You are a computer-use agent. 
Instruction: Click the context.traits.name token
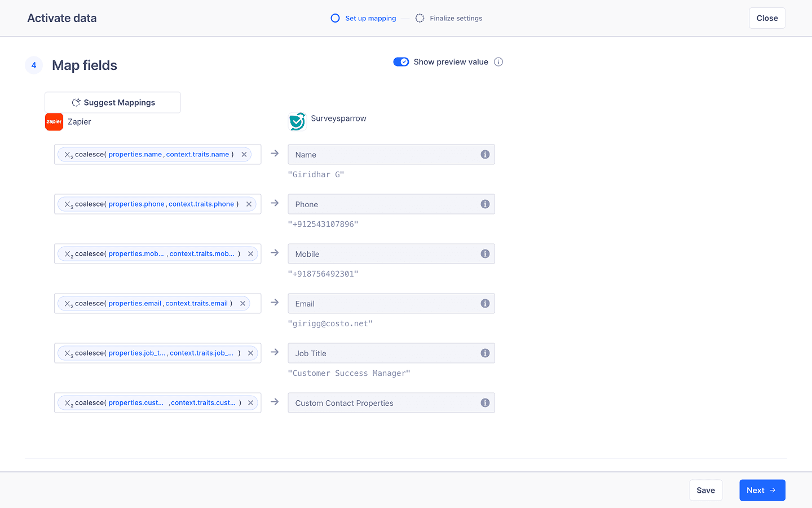[197, 155]
